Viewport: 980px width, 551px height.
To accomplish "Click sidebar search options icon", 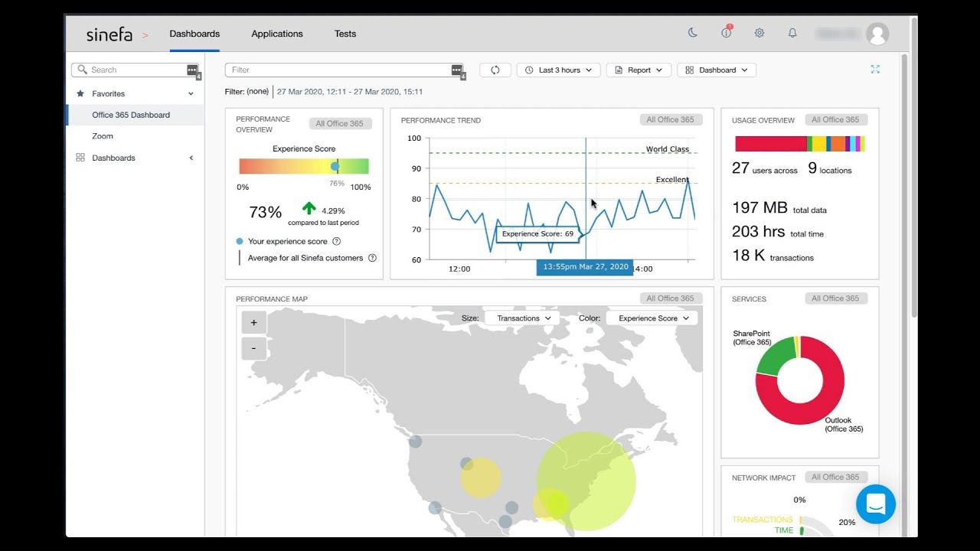I will click(193, 70).
